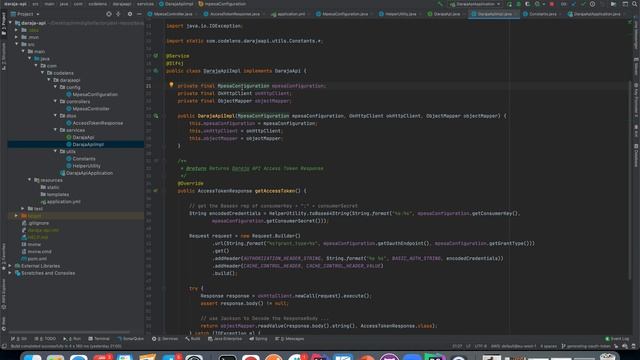The image size is (640, 360).
Task: Switch to DarajaApplication.java editor tab
Action: click(x=597, y=14)
